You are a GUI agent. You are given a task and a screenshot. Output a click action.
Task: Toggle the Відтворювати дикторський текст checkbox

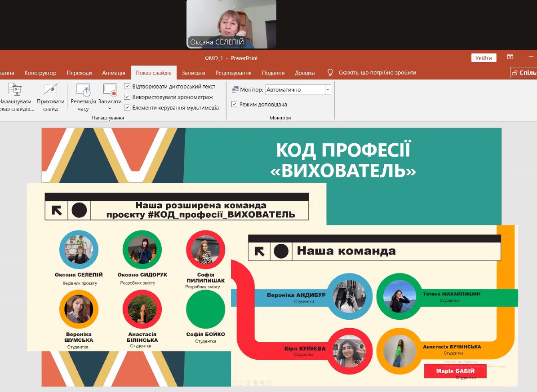click(127, 86)
